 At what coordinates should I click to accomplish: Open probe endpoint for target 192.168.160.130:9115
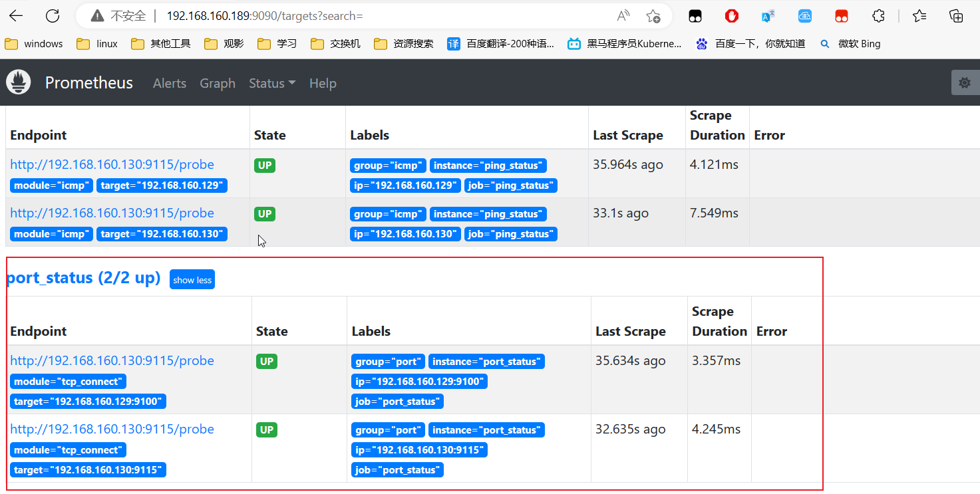112,429
